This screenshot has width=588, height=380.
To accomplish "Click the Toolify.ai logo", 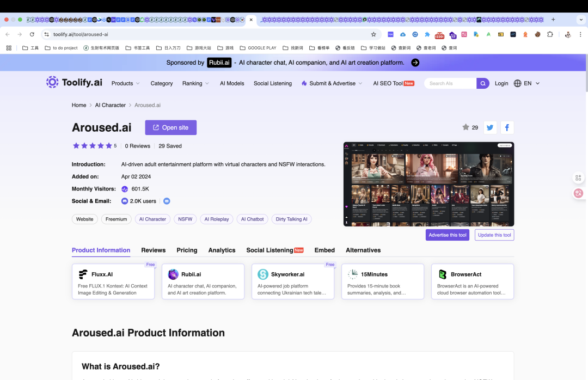I will (x=74, y=82).
